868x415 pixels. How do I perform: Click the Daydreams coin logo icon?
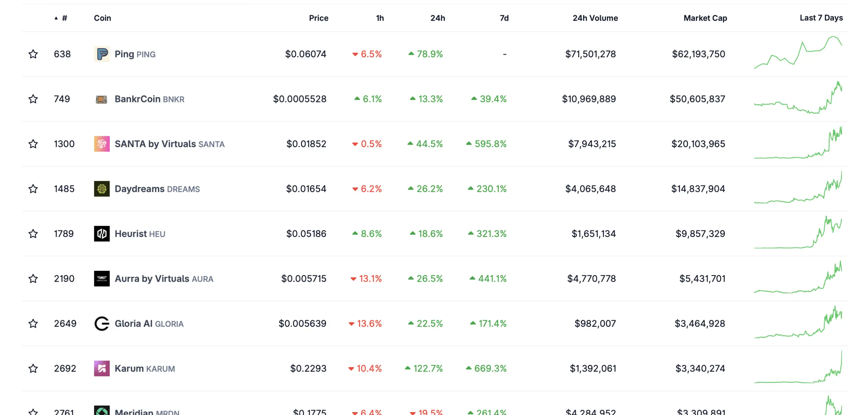(102, 189)
